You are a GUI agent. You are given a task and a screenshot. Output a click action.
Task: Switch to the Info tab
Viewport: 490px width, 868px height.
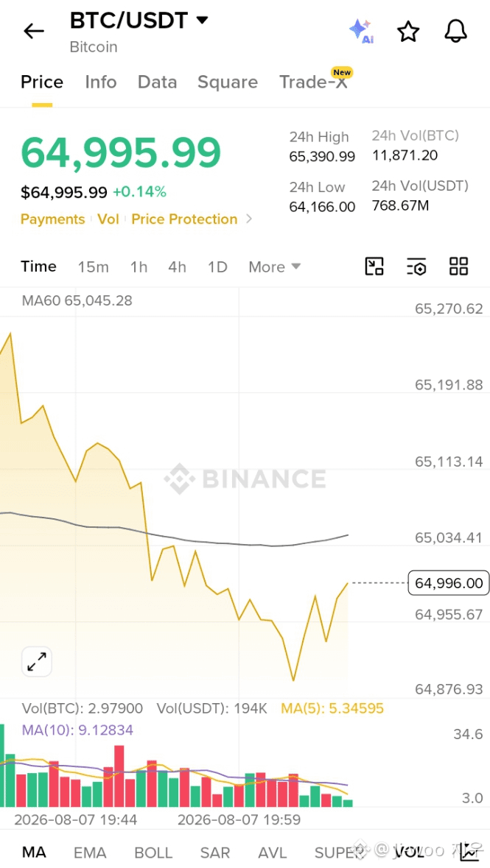[101, 82]
